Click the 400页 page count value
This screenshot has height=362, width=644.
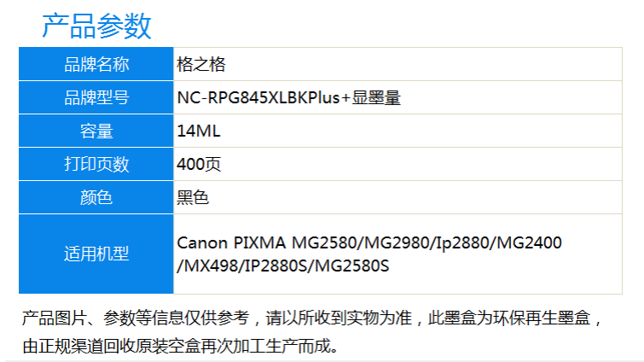click(199, 165)
